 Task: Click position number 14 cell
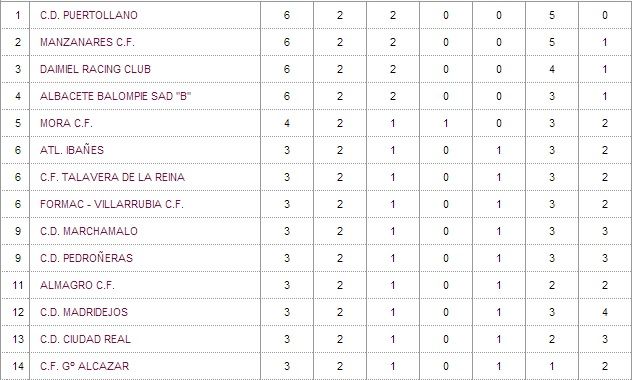click(18, 366)
